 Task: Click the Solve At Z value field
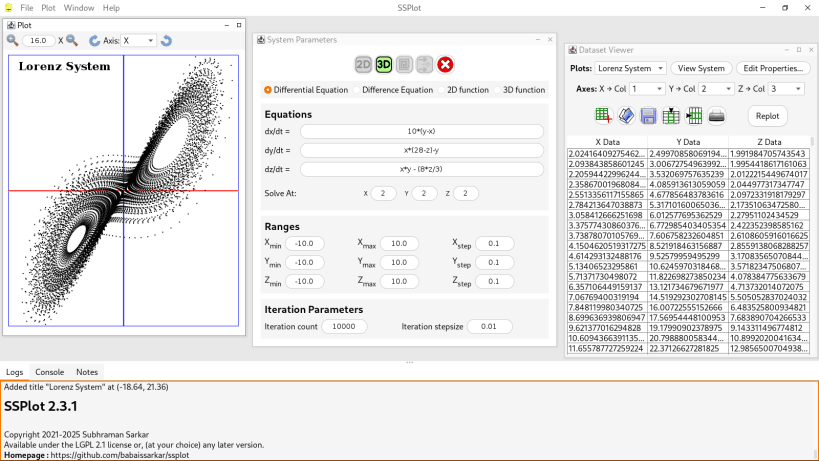tap(465, 193)
